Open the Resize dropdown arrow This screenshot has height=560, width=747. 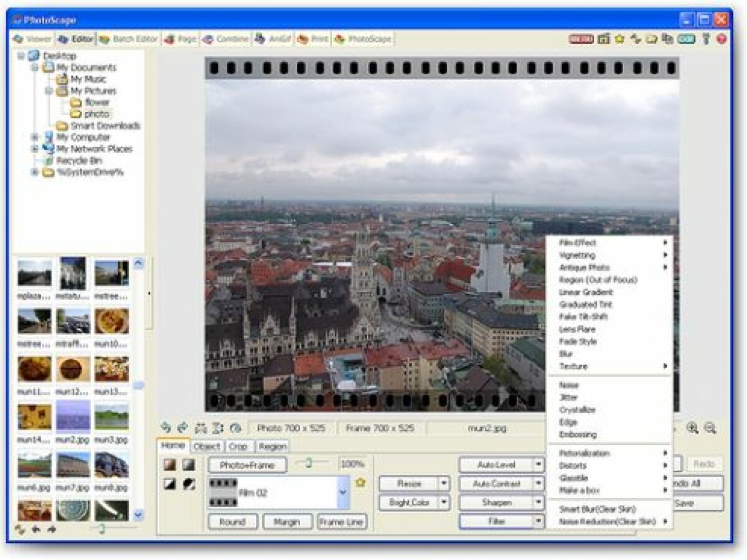(x=444, y=483)
